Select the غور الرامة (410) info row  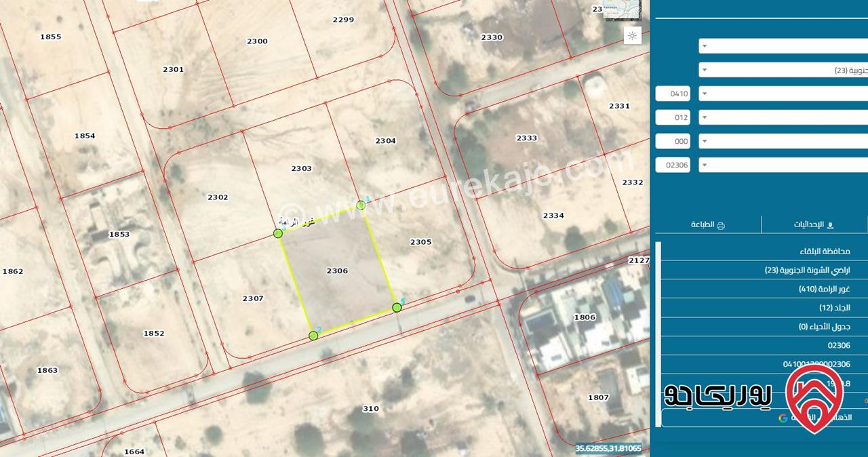(x=765, y=289)
